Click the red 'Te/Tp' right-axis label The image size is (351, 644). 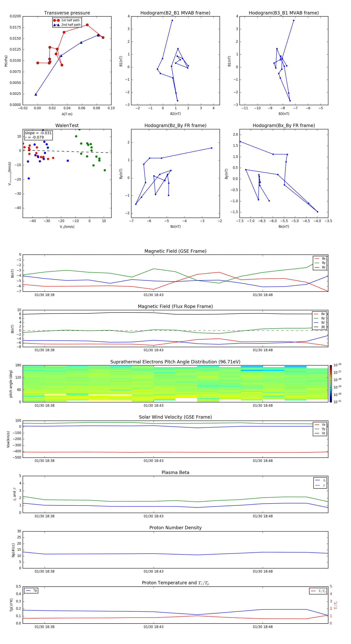[336, 605]
